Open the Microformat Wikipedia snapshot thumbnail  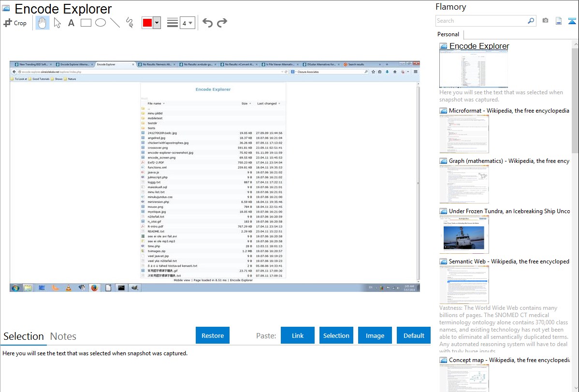click(x=464, y=134)
